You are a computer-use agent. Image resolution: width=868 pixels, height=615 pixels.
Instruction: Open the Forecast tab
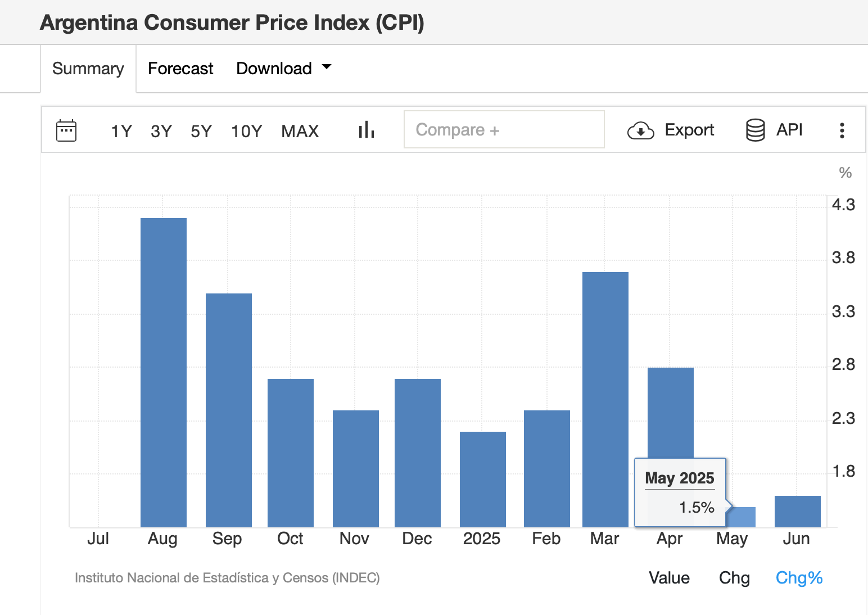(180, 69)
